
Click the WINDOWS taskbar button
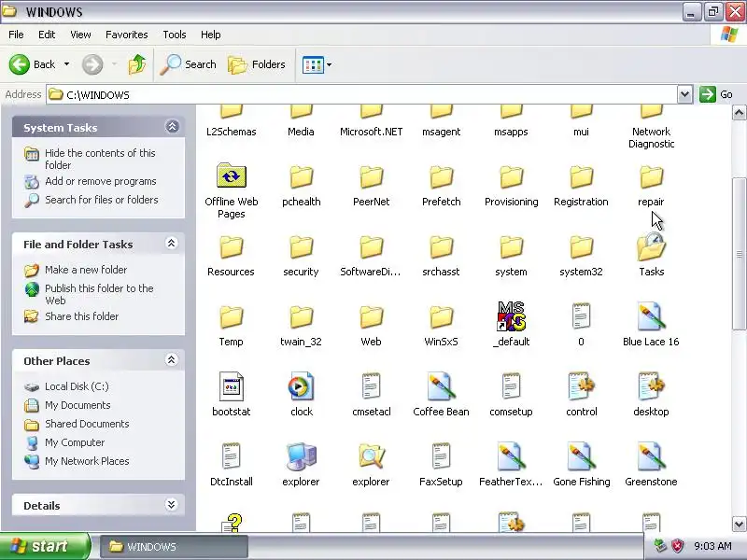[x=174, y=547]
